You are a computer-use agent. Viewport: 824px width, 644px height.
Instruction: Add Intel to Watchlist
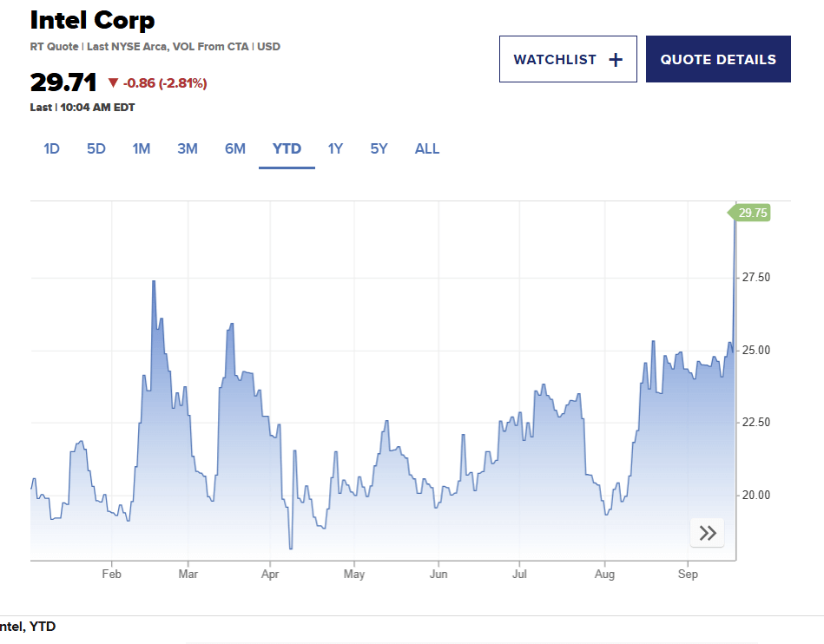tap(568, 60)
